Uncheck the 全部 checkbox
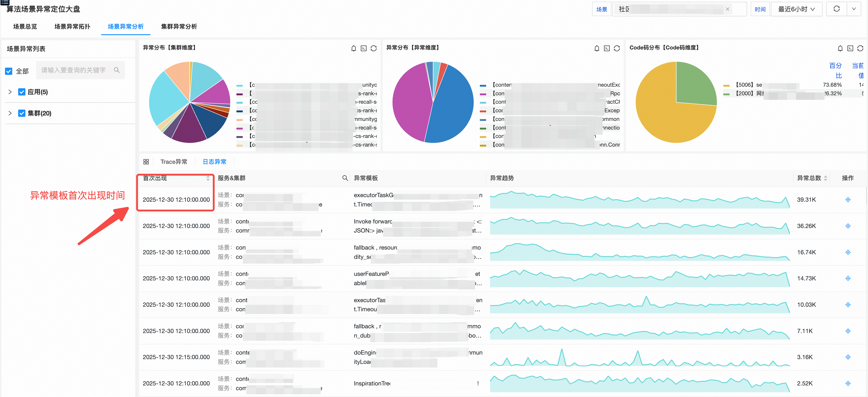This screenshot has height=397, width=868. coord(9,71)
